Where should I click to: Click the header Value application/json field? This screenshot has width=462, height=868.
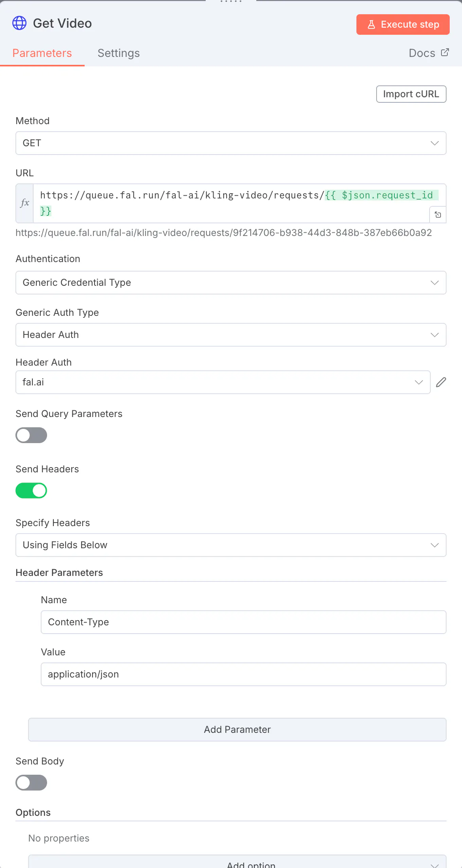tap(243, 674)
